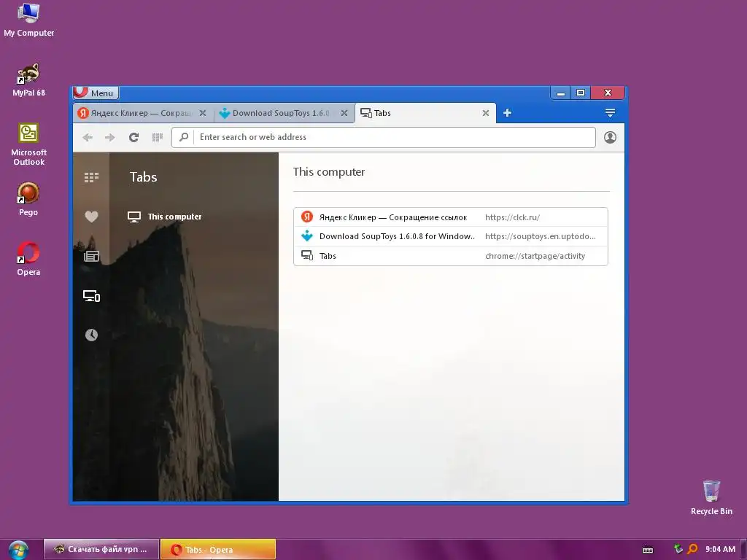Go back with the back arrow
The image size is (747, 560).
tap(88, 138)
